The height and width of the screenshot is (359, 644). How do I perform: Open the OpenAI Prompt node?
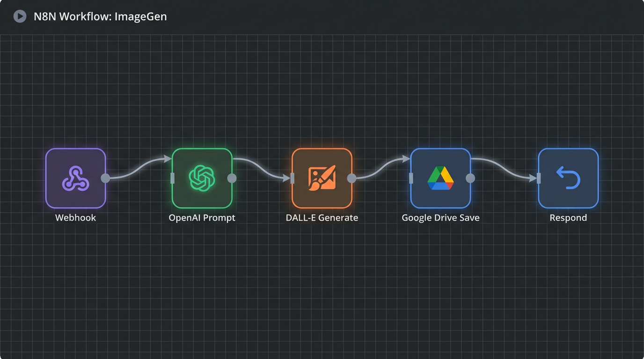[202, 178]
